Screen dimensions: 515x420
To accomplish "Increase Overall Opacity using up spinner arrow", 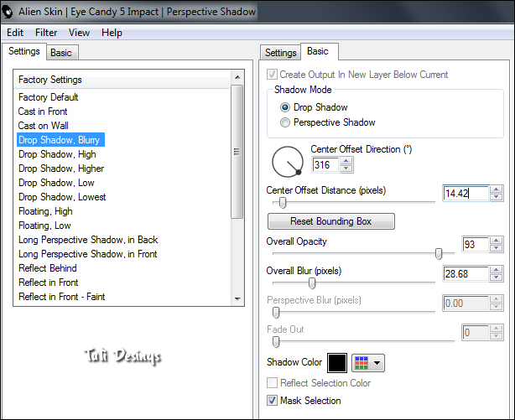I will (x=497, y=241).
